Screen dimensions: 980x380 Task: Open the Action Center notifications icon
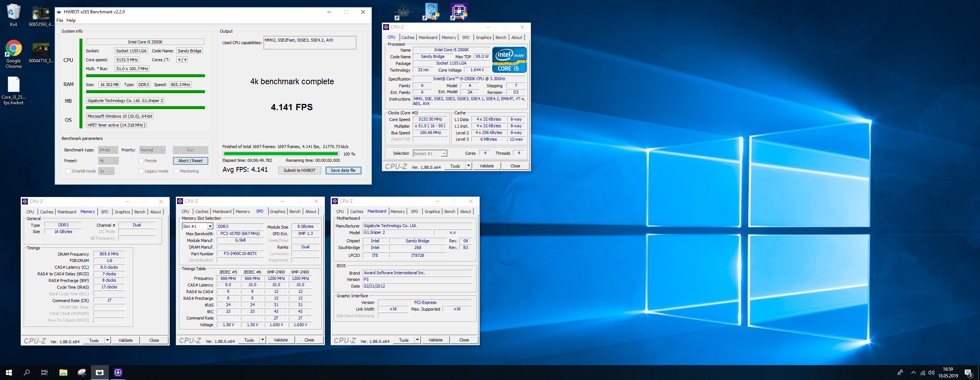tap(968, 373)
